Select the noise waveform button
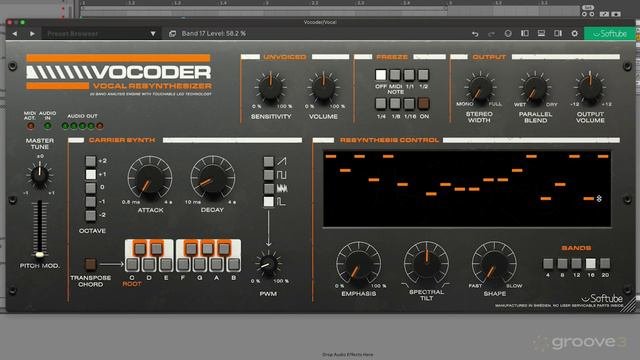Screen dimensions: 640x360 click(269, 188)
